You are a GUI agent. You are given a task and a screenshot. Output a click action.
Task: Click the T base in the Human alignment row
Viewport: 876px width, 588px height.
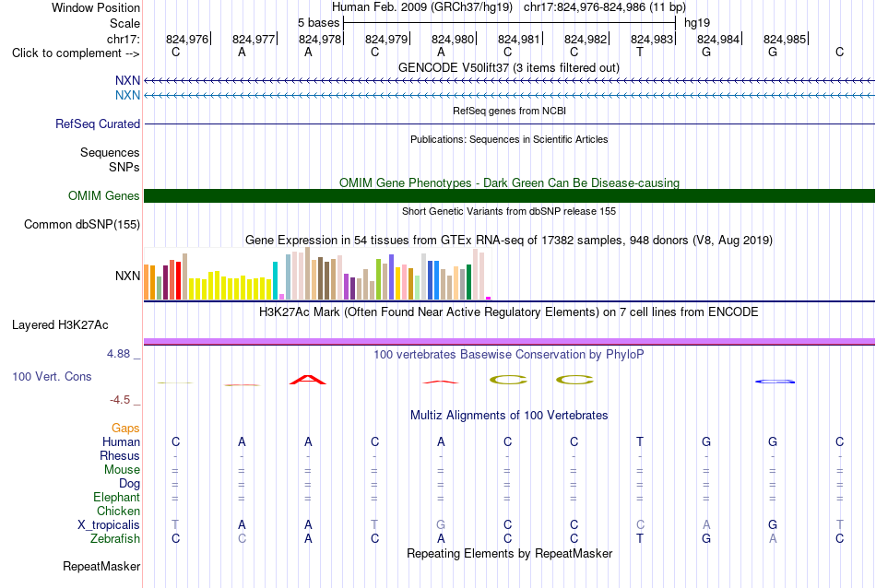(x=640, y=441)
